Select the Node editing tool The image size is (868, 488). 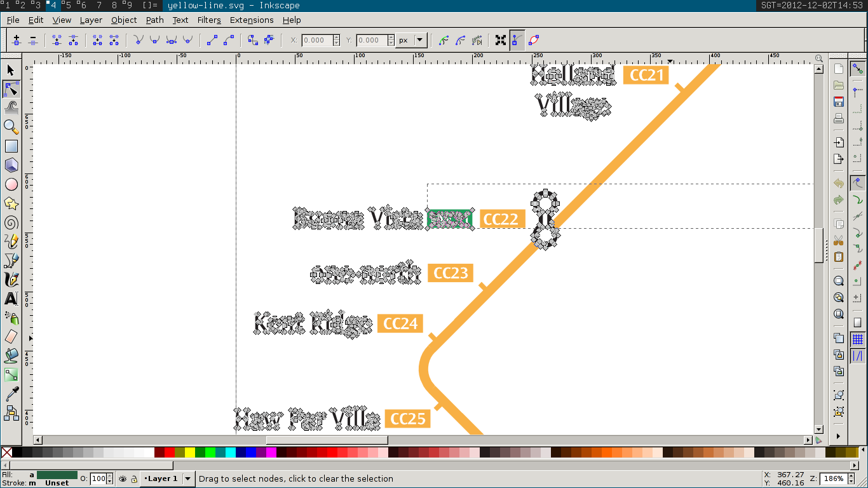pyautogui.click(x=11, y=89)
